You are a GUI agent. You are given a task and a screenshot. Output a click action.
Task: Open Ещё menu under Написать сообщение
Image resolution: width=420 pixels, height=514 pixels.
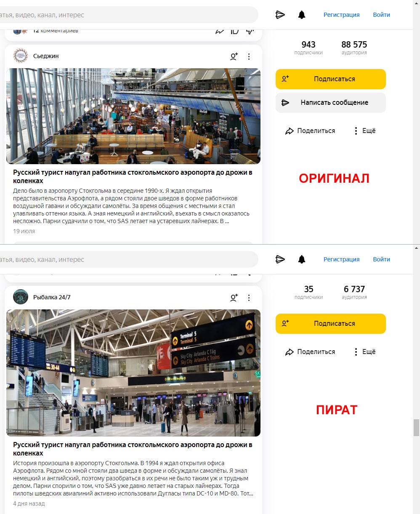coord(364,130)
